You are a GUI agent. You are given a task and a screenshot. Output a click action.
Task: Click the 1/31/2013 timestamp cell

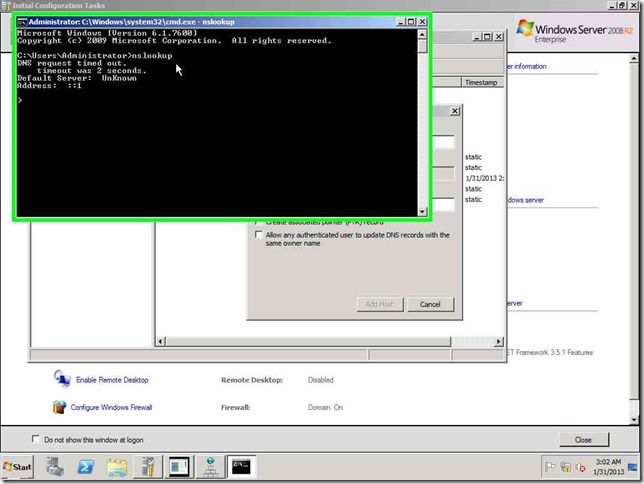484,178
